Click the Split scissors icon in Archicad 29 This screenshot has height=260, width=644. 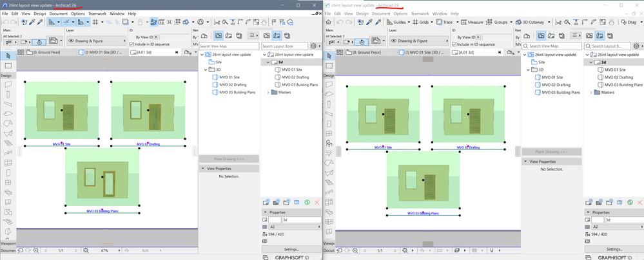[x=558, y=22]
